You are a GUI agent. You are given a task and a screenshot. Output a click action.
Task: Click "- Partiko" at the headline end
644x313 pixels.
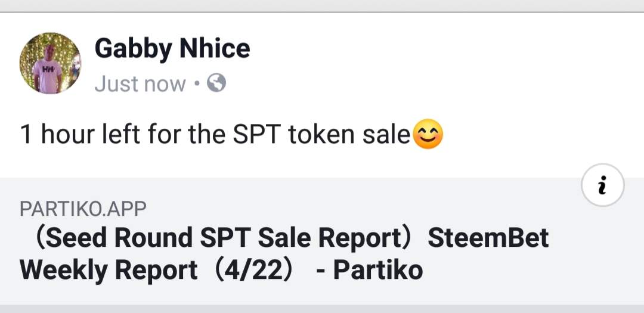coord(369,270)
